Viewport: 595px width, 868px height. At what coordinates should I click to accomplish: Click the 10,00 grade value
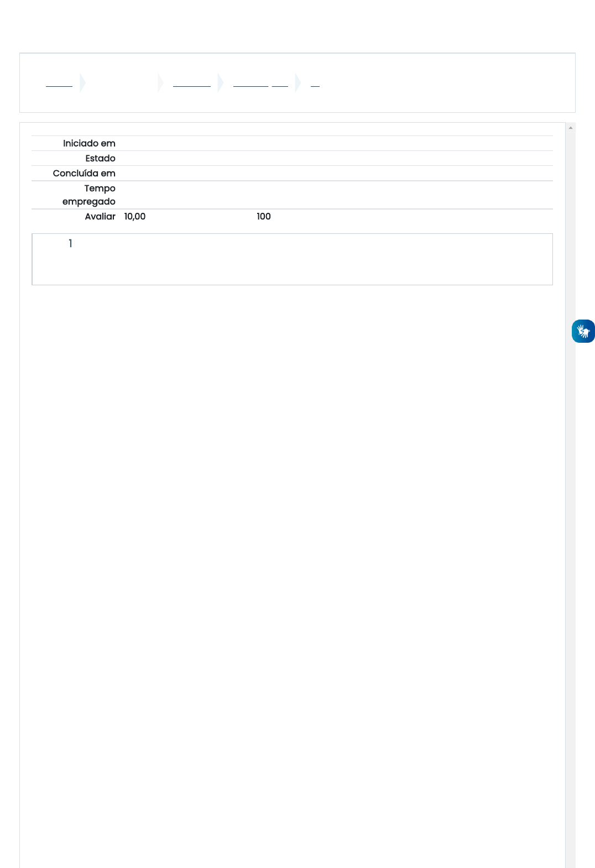(135, 216)
